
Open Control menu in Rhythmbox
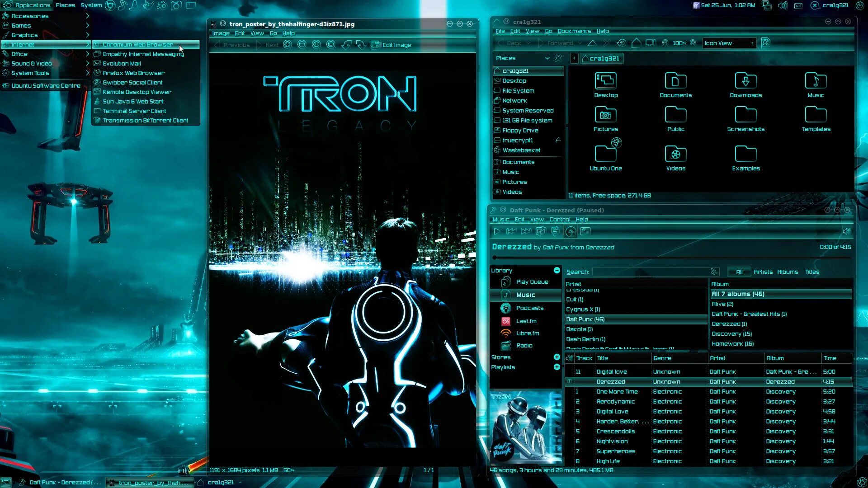point(559,220)
